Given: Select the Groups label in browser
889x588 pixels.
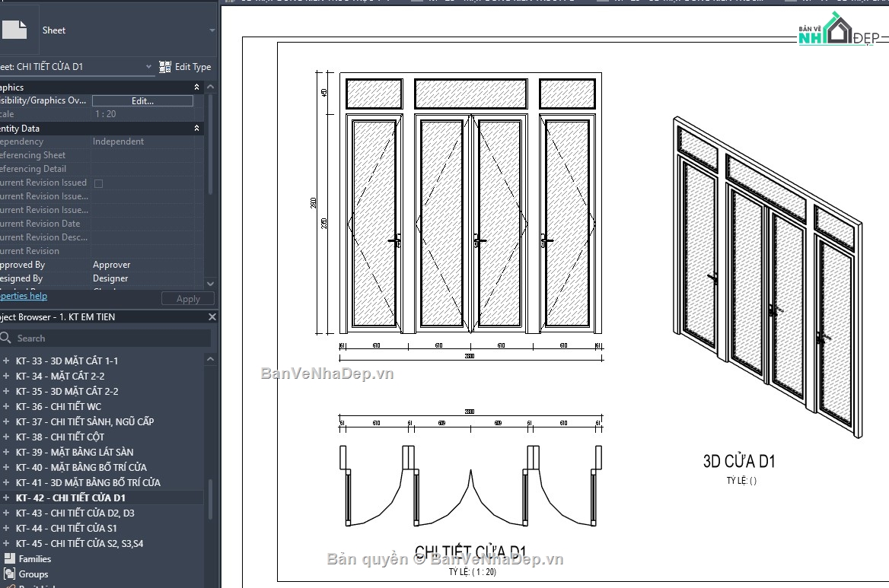Looking at the screenshot, I should pos(33,574).
